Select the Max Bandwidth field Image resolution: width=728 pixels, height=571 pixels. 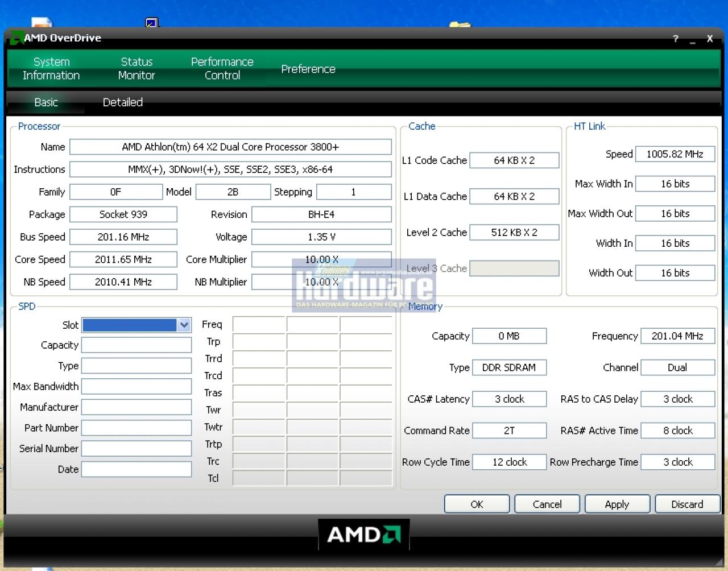(136, 387)
